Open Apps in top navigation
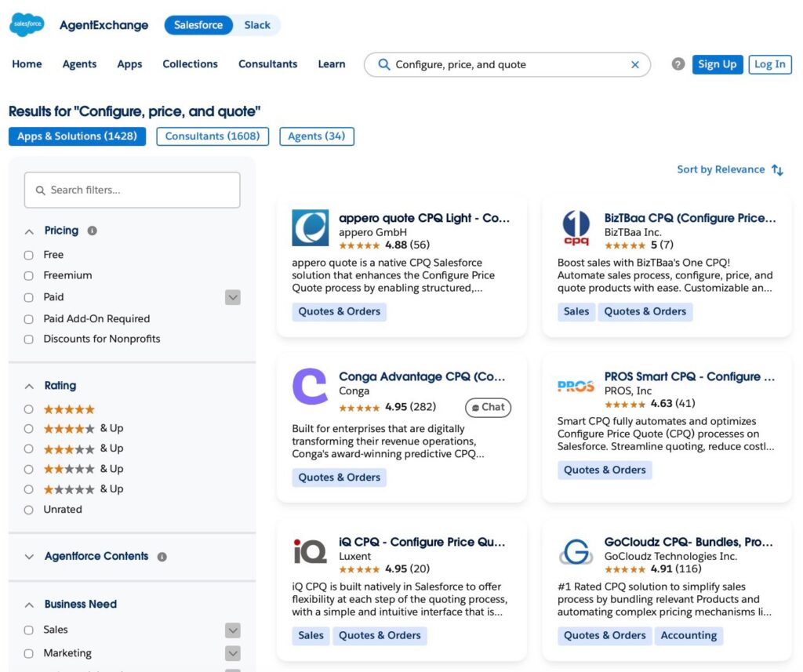 [129, 64]
